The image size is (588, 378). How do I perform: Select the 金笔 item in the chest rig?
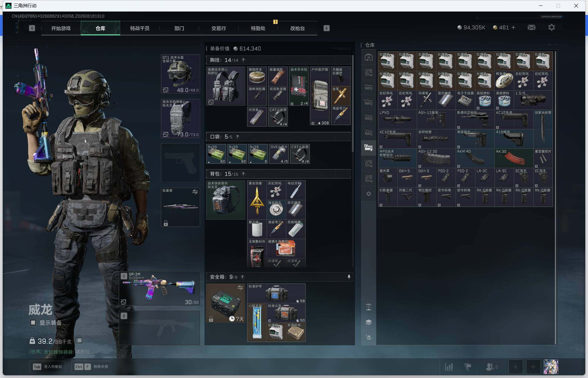(340, 96)
